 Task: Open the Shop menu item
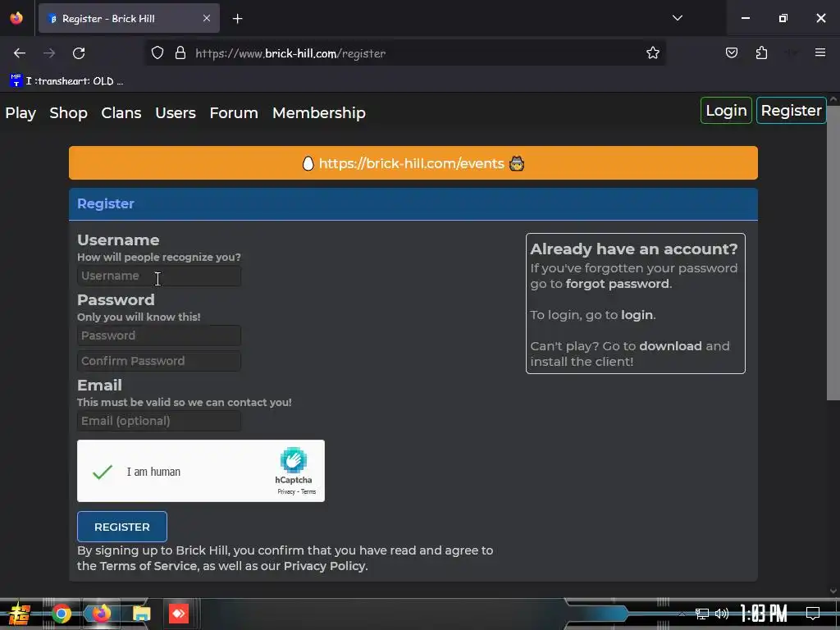coord(69,113)
